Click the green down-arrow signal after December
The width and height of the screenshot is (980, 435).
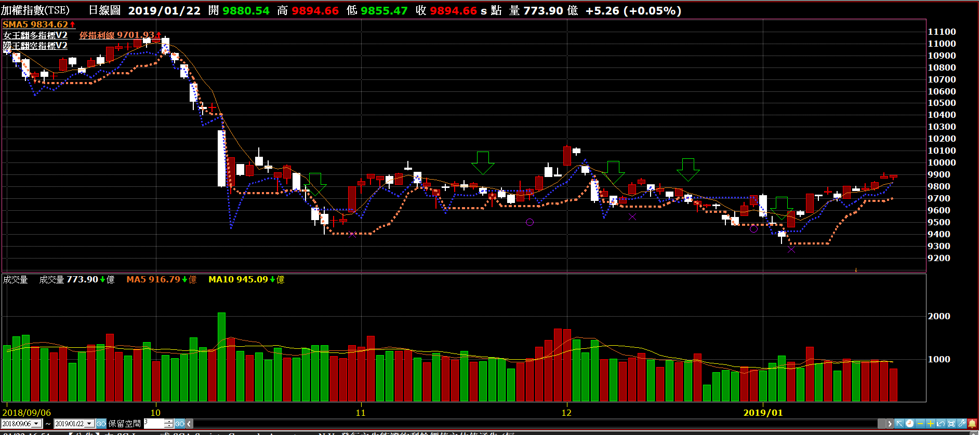click(x=613, y=172)
